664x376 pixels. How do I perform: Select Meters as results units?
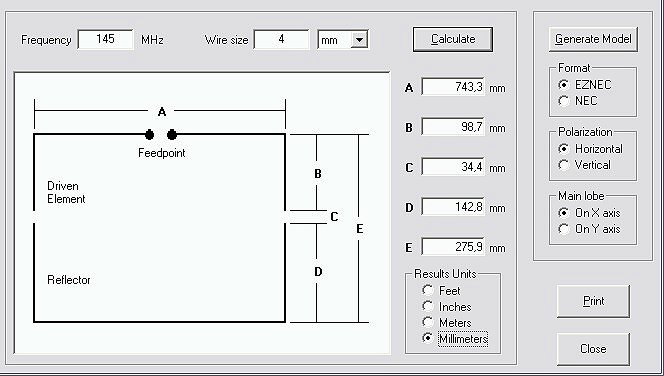(447, 323)
